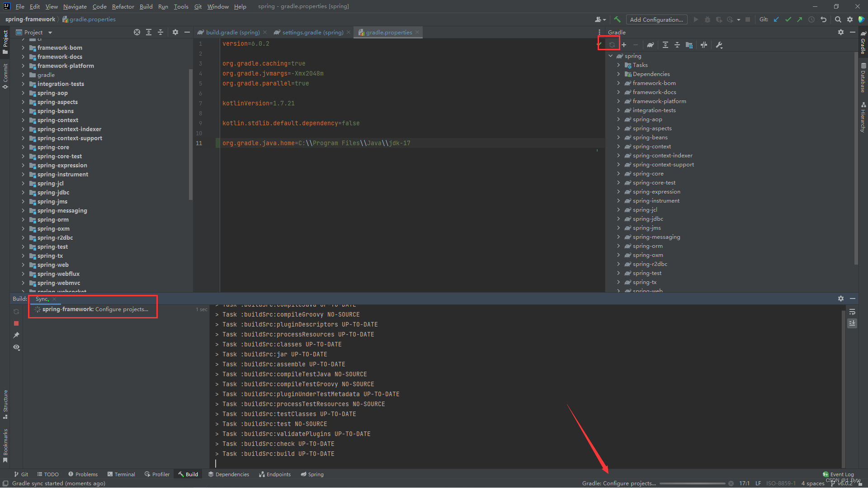Click Pin Tab icon in Build panel
This screenshot has width=868, height=488.
16,335
